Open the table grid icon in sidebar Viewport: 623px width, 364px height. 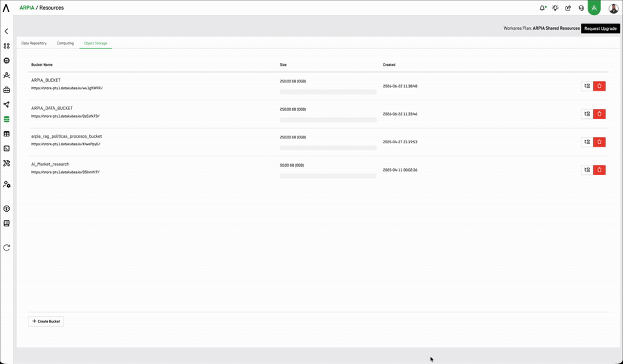point(6,134)
